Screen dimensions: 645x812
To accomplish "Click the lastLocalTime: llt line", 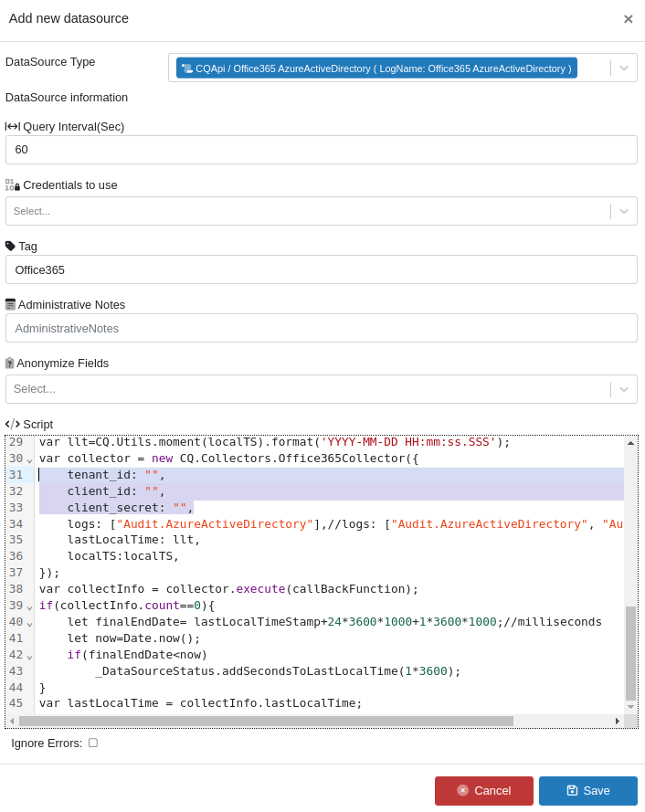I will coord(133,540).
